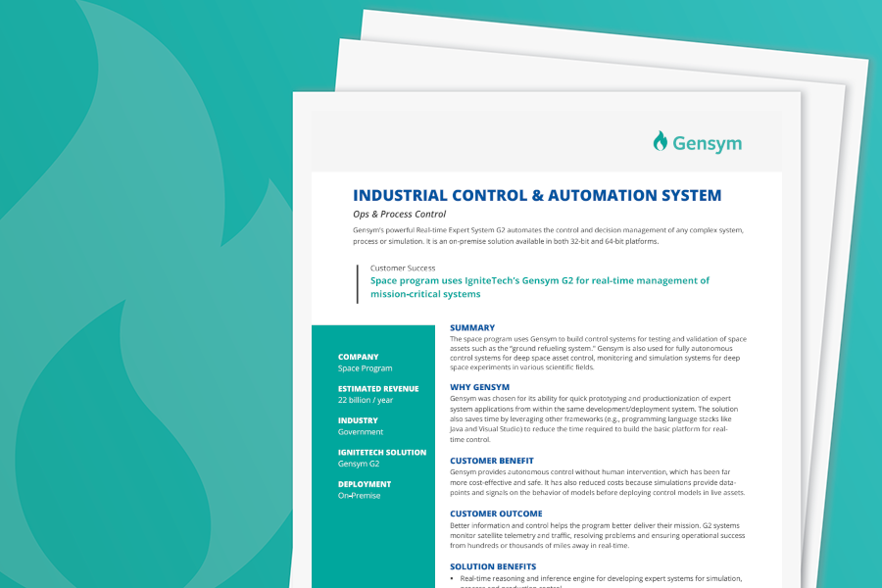Image resolution: width=882 pixels, height=588 pixels.
Task: Click the IGNITETECH SOLUTION label
Action: pos(382,452)
